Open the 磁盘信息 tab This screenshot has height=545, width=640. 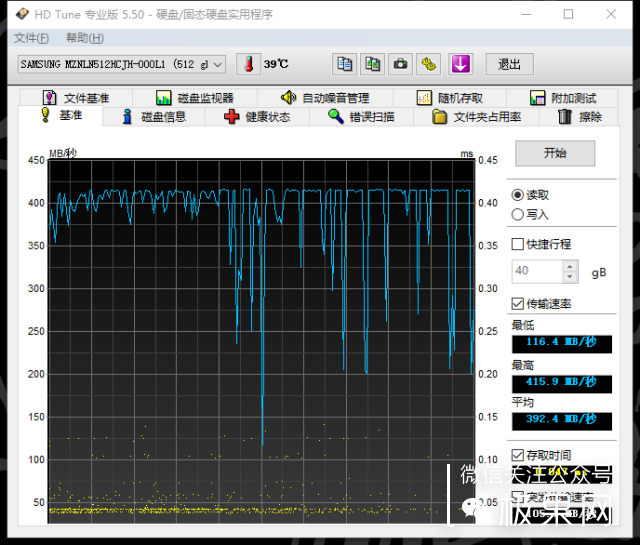(x=153, y=117)
